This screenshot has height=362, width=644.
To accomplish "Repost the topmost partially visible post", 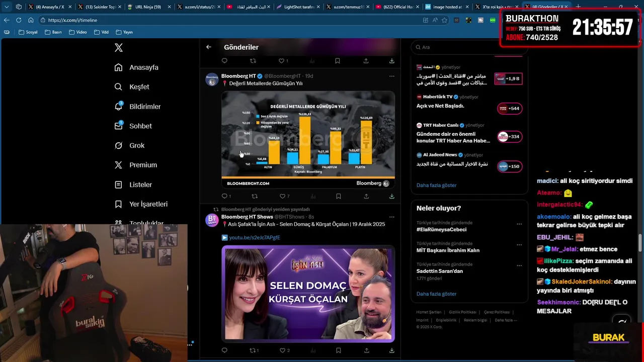I will 253,61.
